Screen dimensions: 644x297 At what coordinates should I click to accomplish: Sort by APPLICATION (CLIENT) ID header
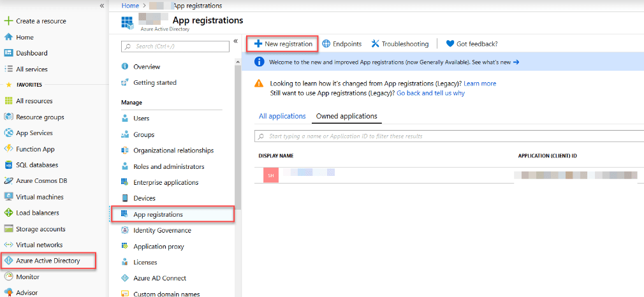[x=548, y=156]
